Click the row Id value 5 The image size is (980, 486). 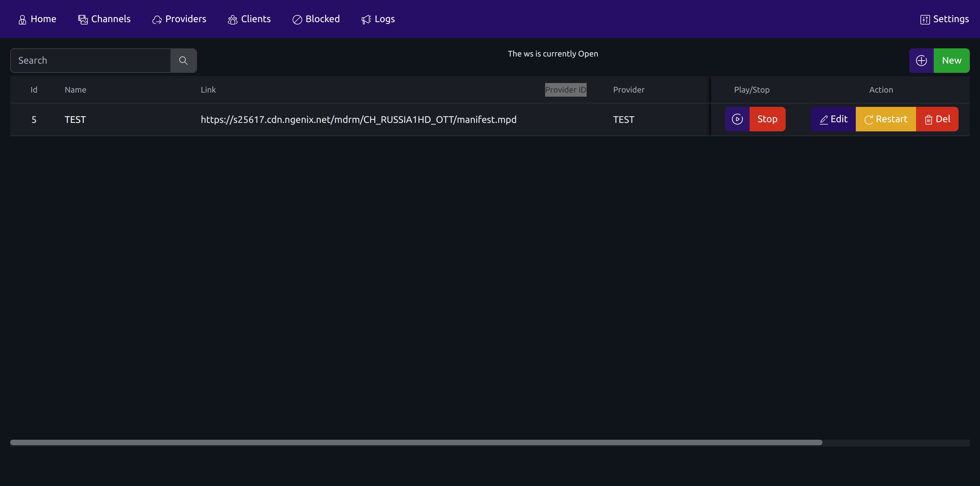(34, 119)
